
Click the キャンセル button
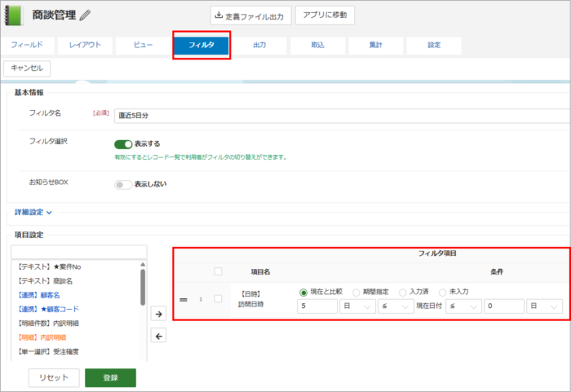tap(29, 68)
